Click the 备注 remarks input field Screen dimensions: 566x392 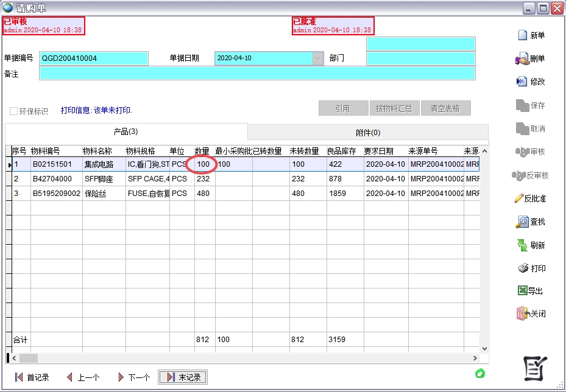[256, 74]
